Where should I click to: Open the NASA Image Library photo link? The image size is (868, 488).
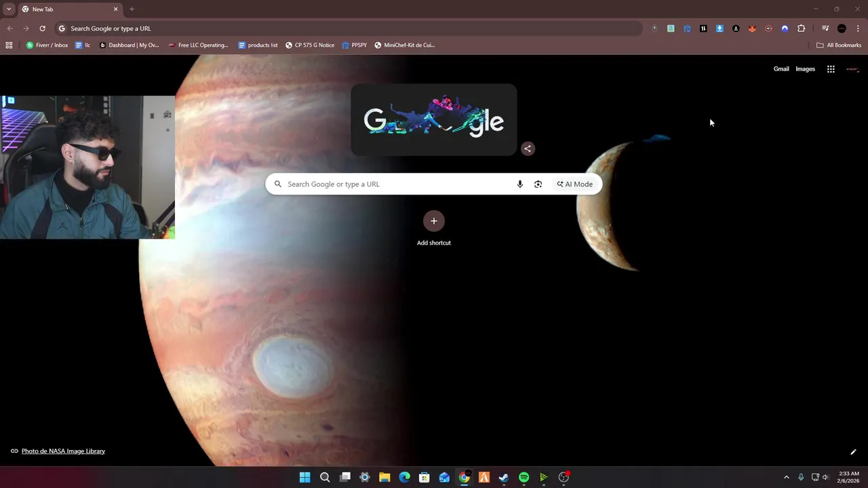pos(63,451)
